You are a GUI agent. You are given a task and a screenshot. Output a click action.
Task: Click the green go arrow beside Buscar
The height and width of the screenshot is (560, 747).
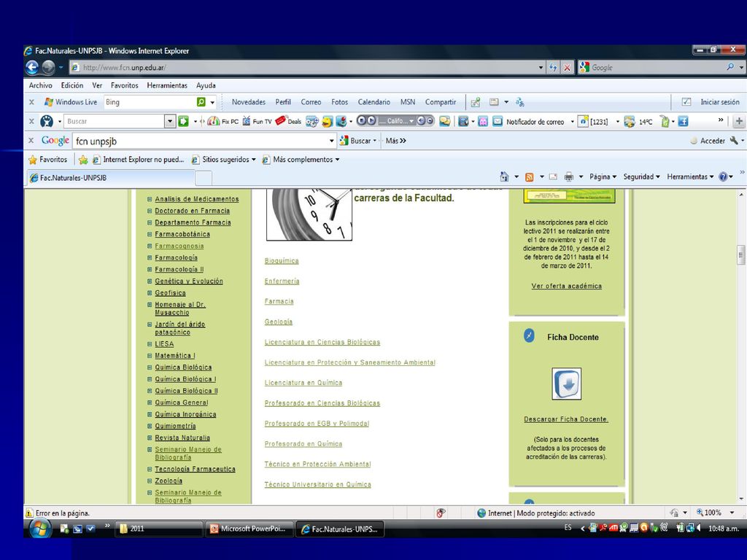pyautogui.click(x=183, y=122)
